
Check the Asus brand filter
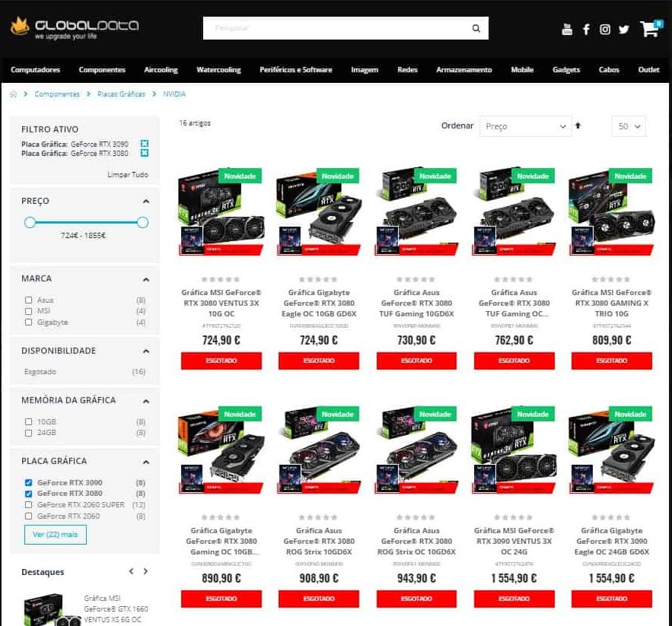(29, 300)
